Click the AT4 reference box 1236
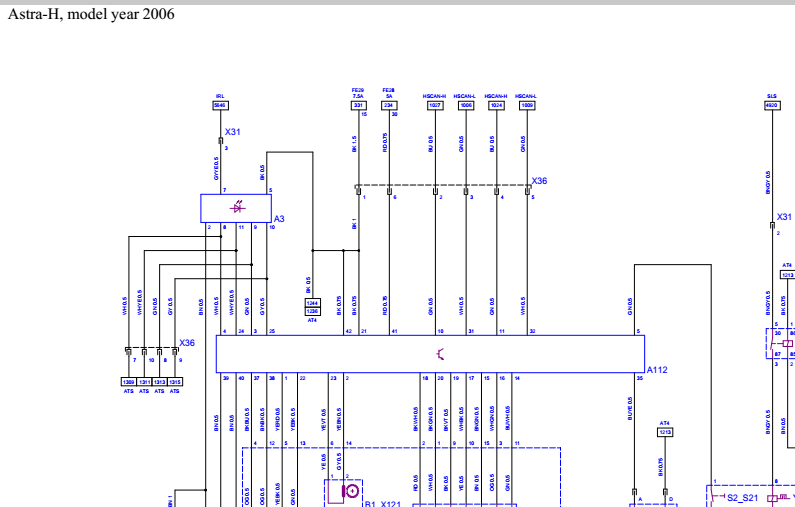 [x=312, y=311]
